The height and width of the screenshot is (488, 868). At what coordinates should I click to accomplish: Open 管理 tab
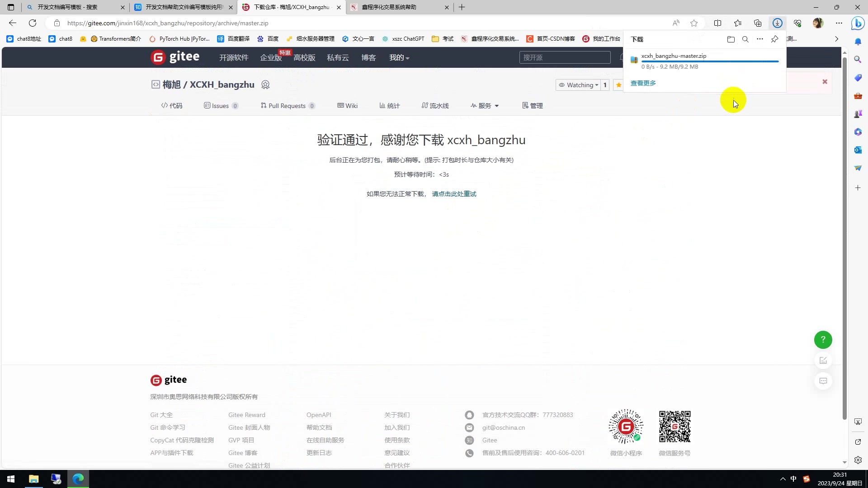coord(533,106)
